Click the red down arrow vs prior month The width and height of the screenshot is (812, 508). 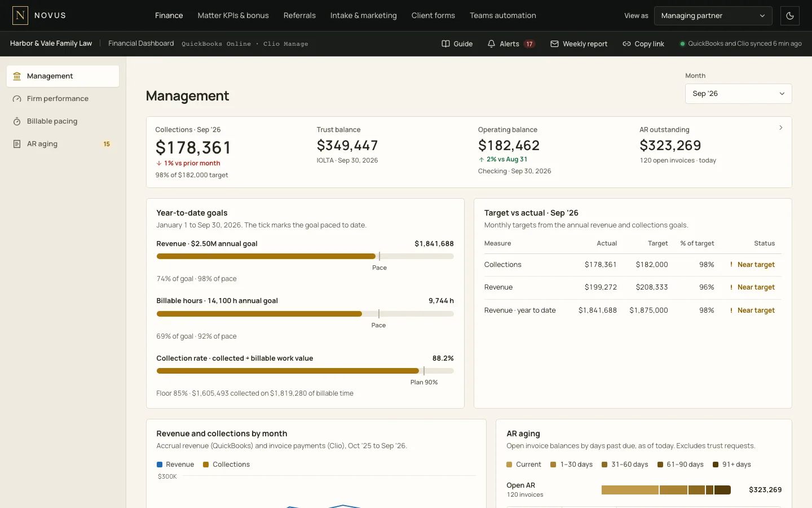point(159,163)
